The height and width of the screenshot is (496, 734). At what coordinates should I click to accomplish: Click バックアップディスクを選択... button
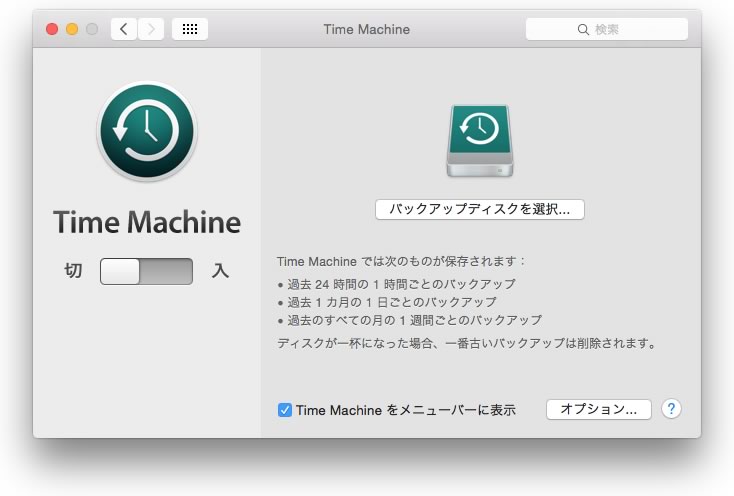point(480,209)
